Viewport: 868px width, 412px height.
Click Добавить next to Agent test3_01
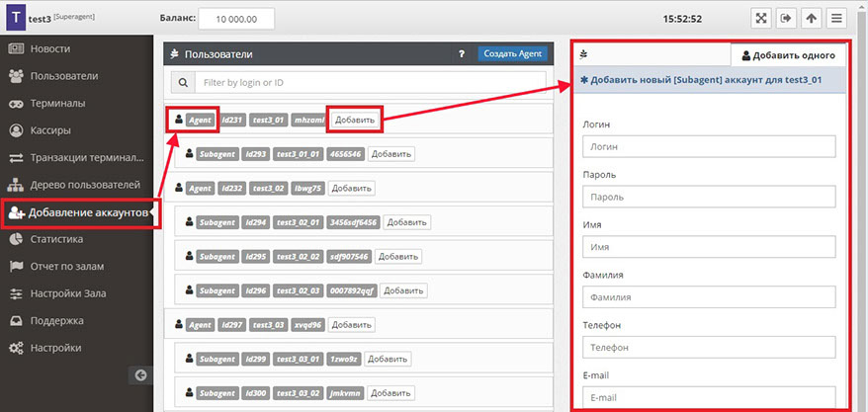pos(354,120)
